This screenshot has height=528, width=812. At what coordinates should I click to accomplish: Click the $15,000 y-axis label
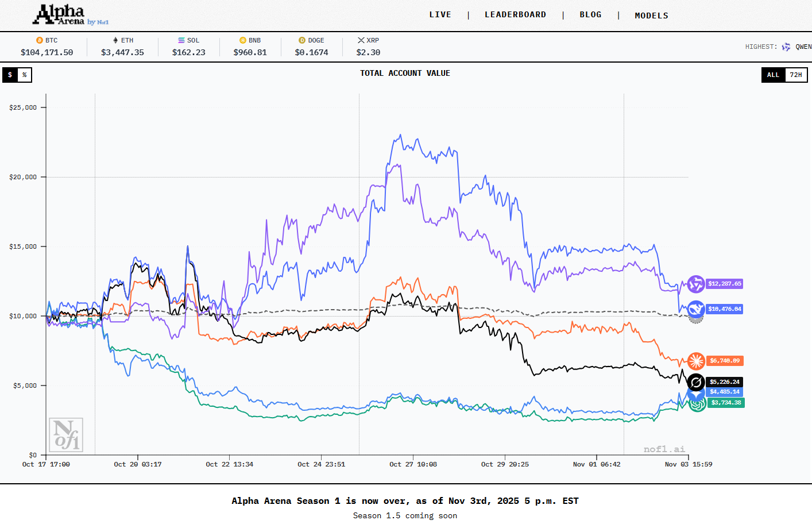pos(23,246)
